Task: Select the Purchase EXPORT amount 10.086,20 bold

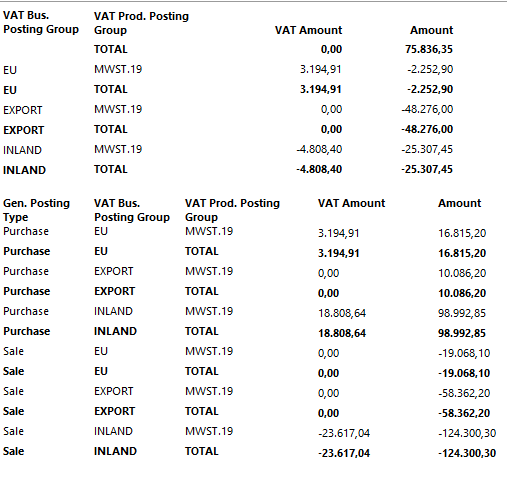Action: point(462,293)
